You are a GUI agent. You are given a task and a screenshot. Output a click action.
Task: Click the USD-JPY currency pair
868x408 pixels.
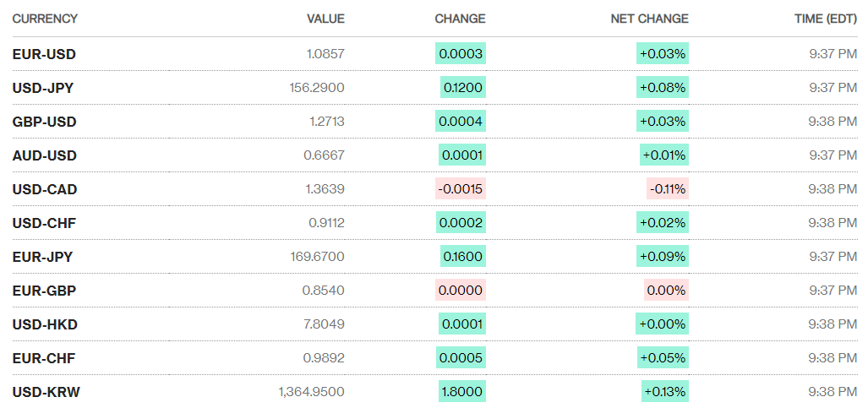click(x=44, y=88)
